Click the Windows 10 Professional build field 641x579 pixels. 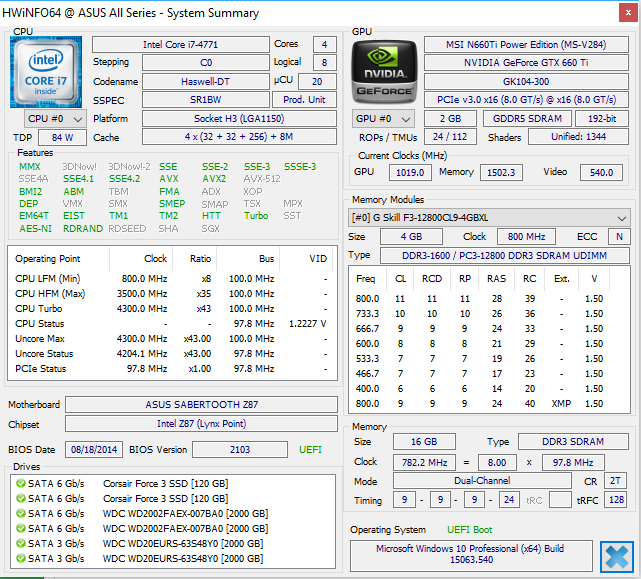coord(471,554)
